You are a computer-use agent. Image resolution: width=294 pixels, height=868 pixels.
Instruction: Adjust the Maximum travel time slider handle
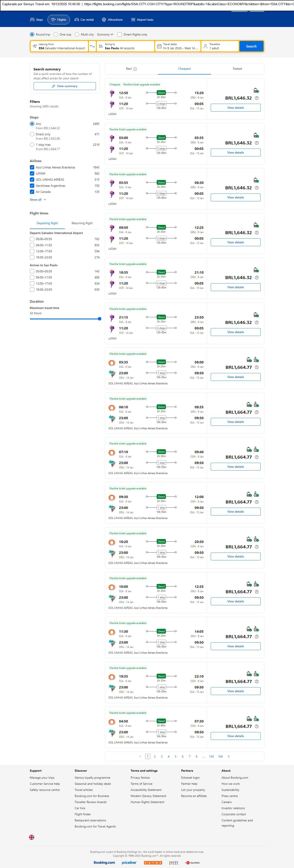click(x=99, y=319)
